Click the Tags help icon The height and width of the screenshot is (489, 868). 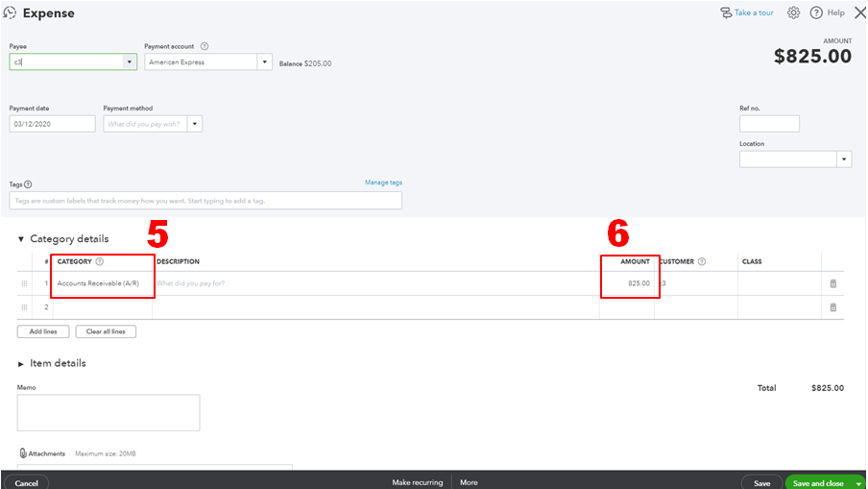[x=28, y=184]
